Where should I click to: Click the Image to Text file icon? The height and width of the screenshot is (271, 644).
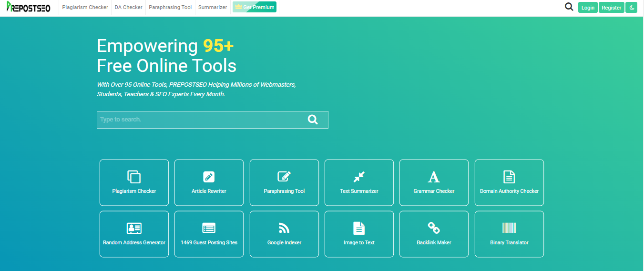click(359, 228)
